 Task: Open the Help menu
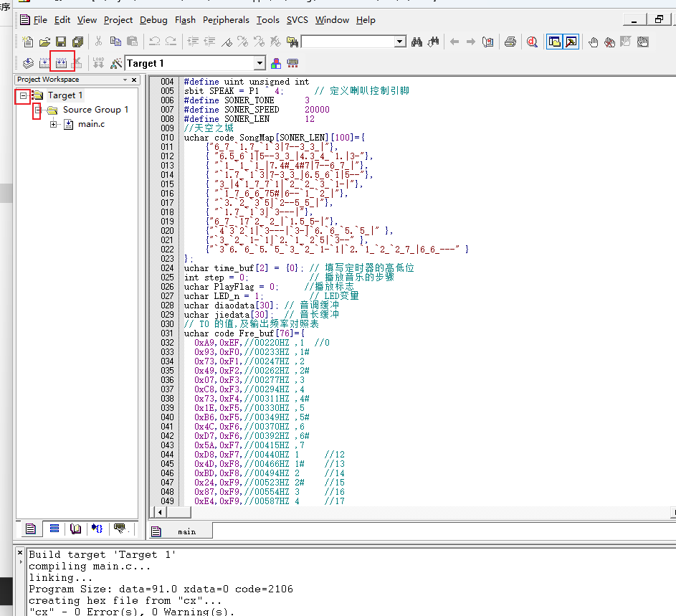tap(366, 20)
